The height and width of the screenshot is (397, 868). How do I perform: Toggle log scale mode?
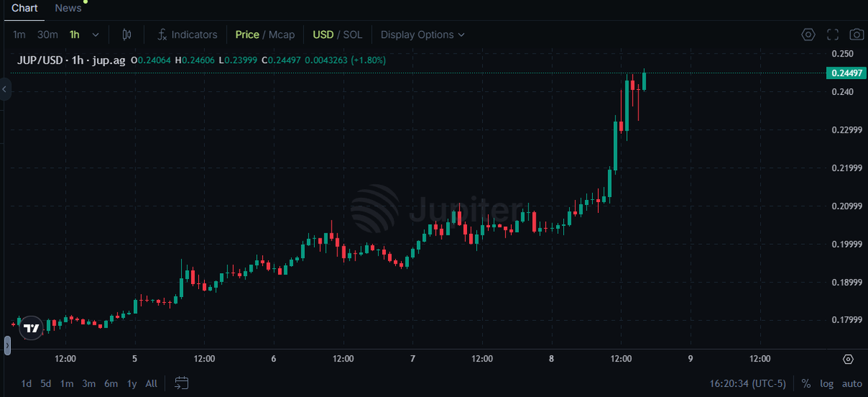pyautogui.click(x=827, y=384)
